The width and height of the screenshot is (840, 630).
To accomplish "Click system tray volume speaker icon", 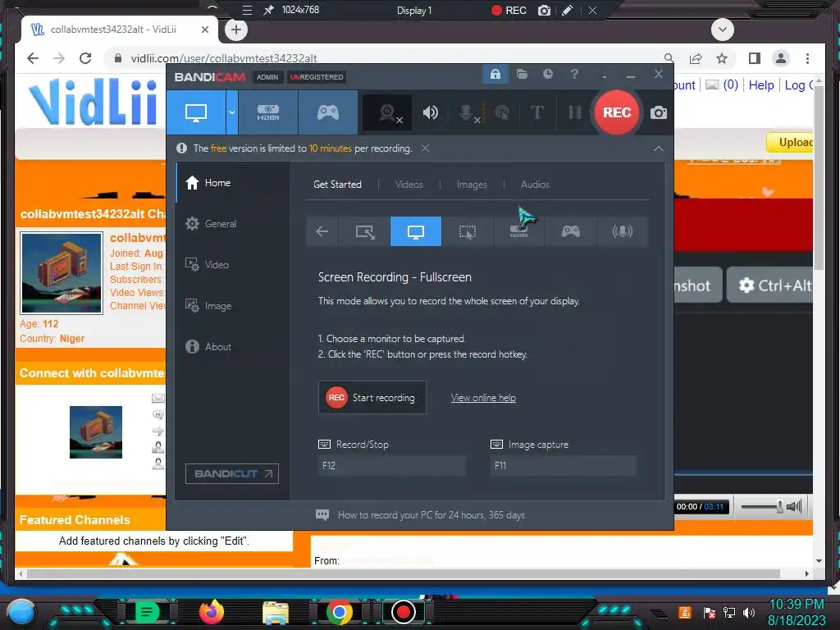I will tap(749, 612).
